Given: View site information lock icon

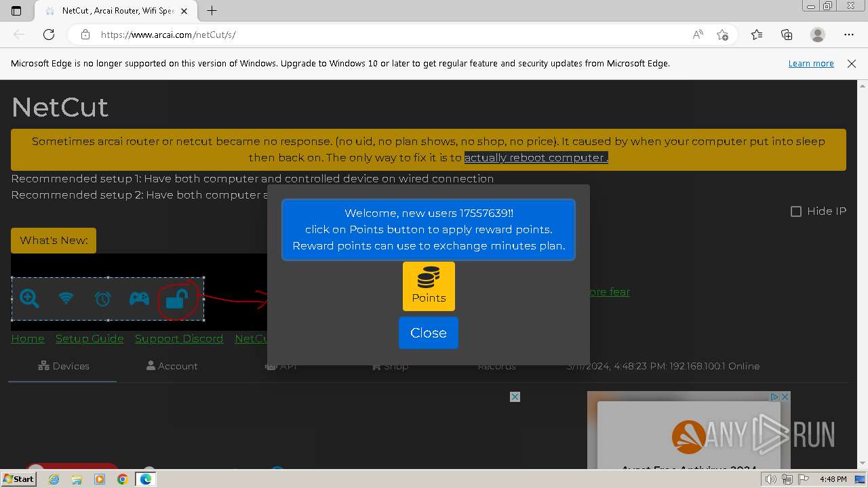Looking at the screenshot, I should (x=85, y=35).
